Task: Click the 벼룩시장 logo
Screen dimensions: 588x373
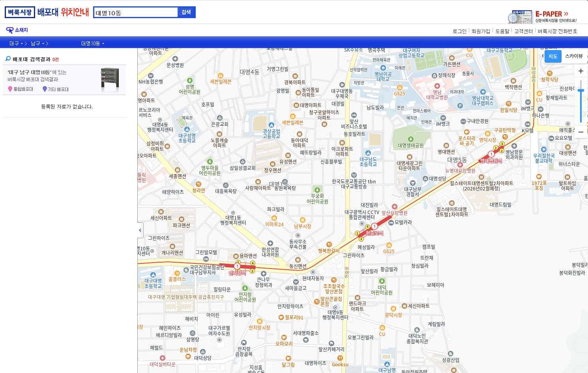Action: point(20,12)
